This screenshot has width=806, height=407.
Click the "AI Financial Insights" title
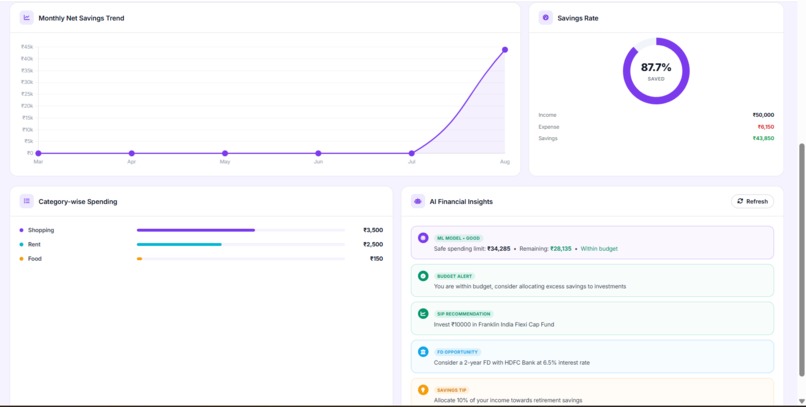point(461,201)
